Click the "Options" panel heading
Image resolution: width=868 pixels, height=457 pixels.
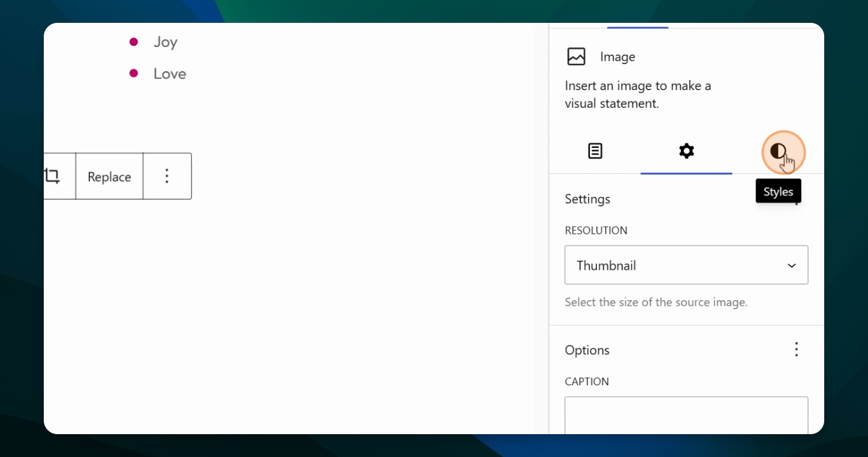(x=587, y=350)
